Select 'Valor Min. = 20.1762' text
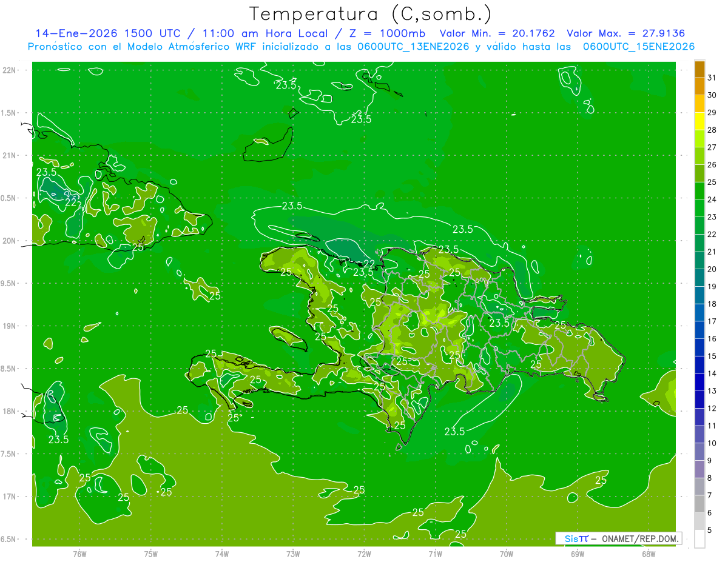Screen dimensions: 728x562 pos(497,34)
